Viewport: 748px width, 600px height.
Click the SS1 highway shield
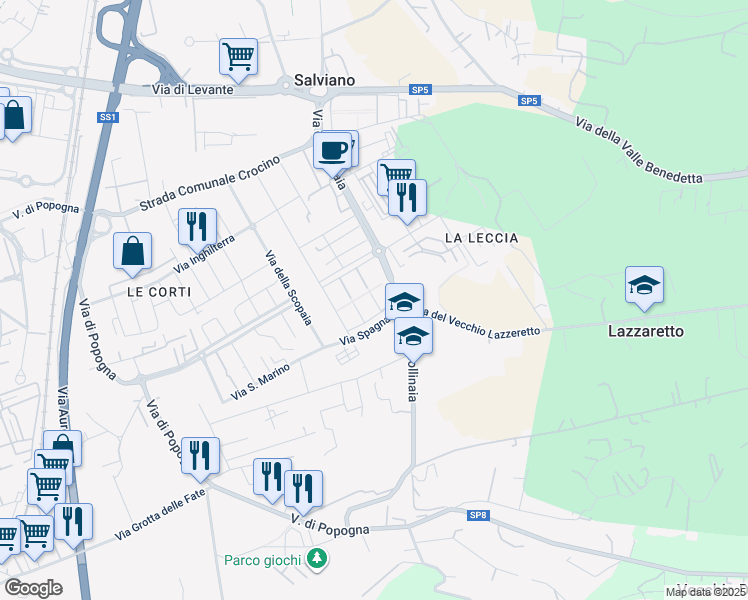point(107,117)
